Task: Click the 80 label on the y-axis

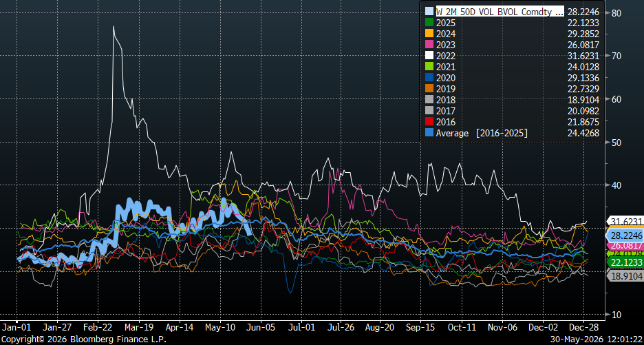Action: point(616,13)
